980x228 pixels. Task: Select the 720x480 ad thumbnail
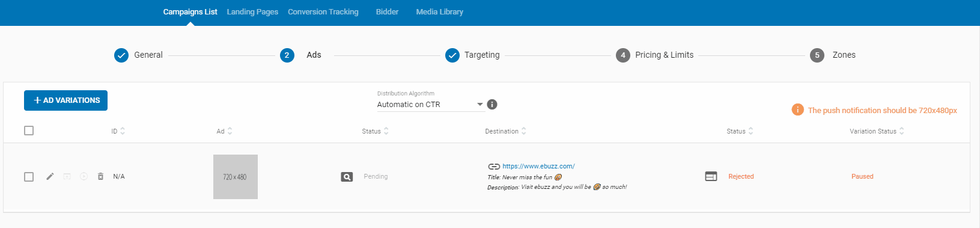click(236, 177)
